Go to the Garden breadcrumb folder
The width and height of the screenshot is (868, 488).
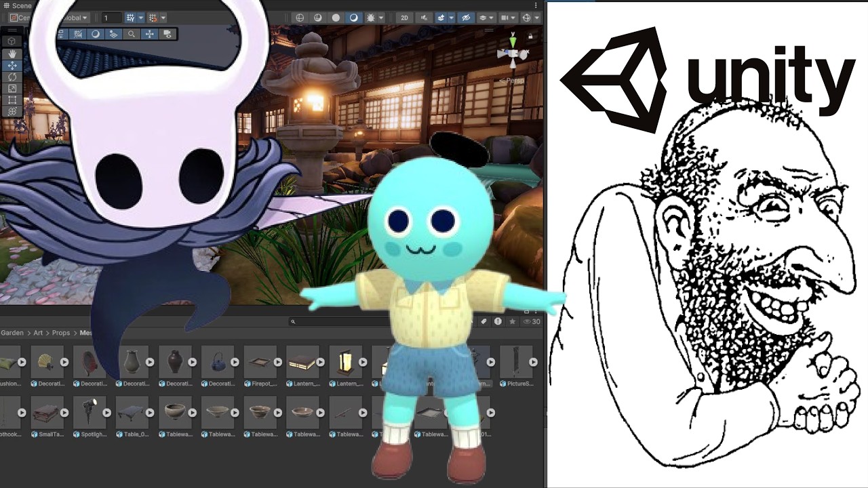pos(12,333)
